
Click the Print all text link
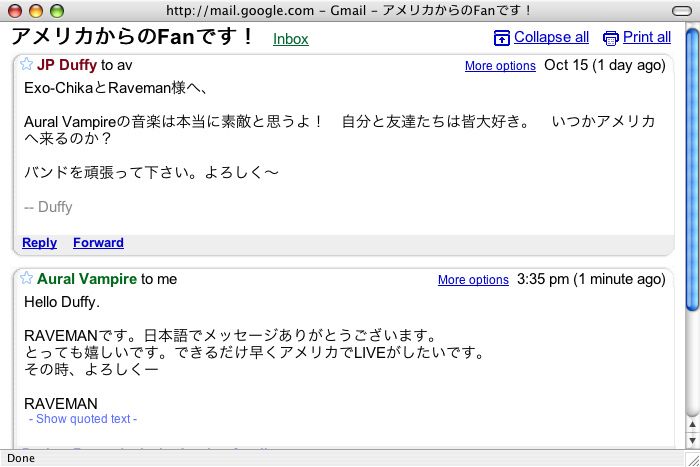(647, 38)
